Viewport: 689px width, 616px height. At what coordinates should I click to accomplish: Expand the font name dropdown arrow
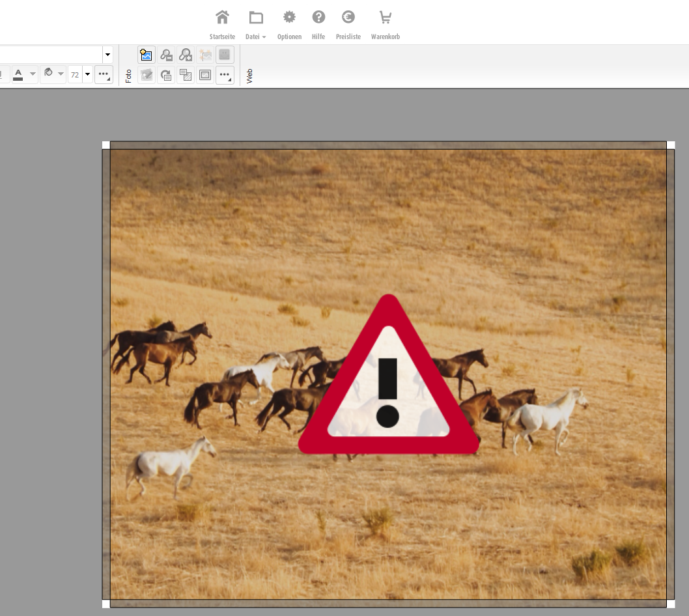(107, 55)
